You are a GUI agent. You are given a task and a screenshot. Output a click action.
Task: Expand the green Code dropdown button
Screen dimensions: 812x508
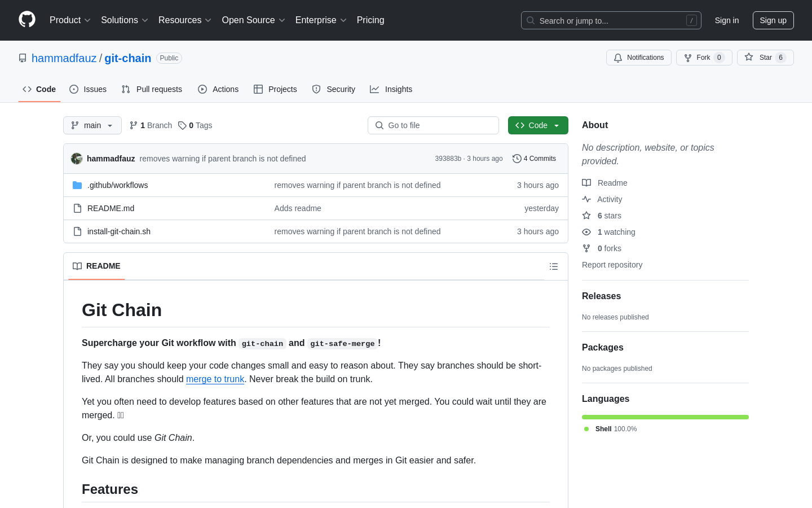[x=537, y=125]
